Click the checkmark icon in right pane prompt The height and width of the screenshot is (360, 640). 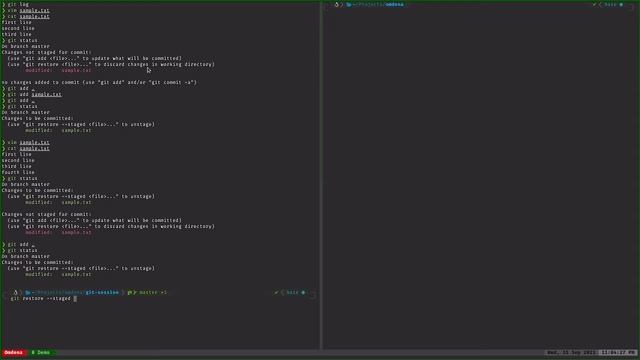coord(594,4)
